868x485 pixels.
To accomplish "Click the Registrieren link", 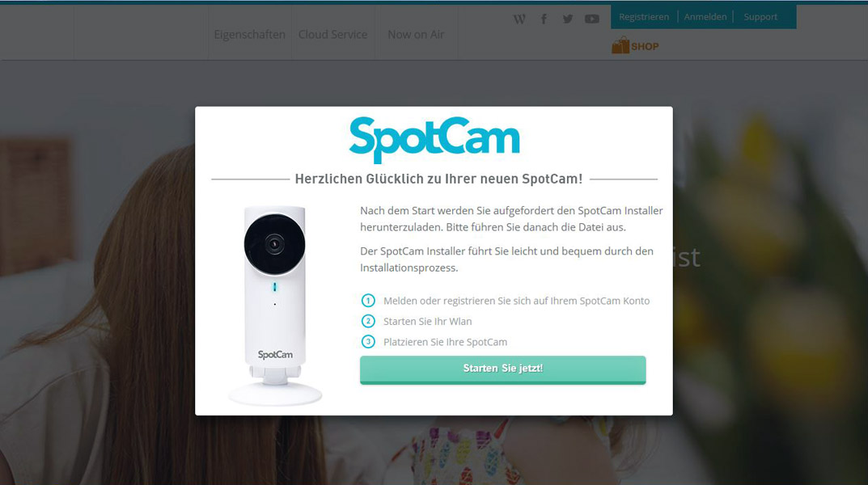I will (x=644, y=17).
